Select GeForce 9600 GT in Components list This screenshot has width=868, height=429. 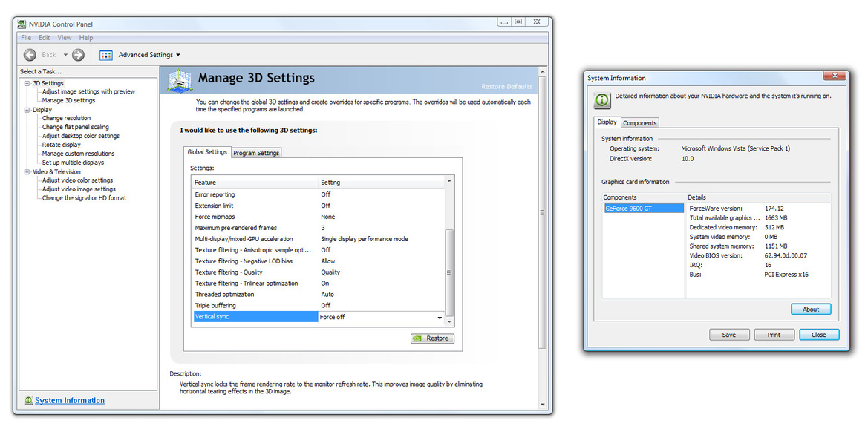643,209
